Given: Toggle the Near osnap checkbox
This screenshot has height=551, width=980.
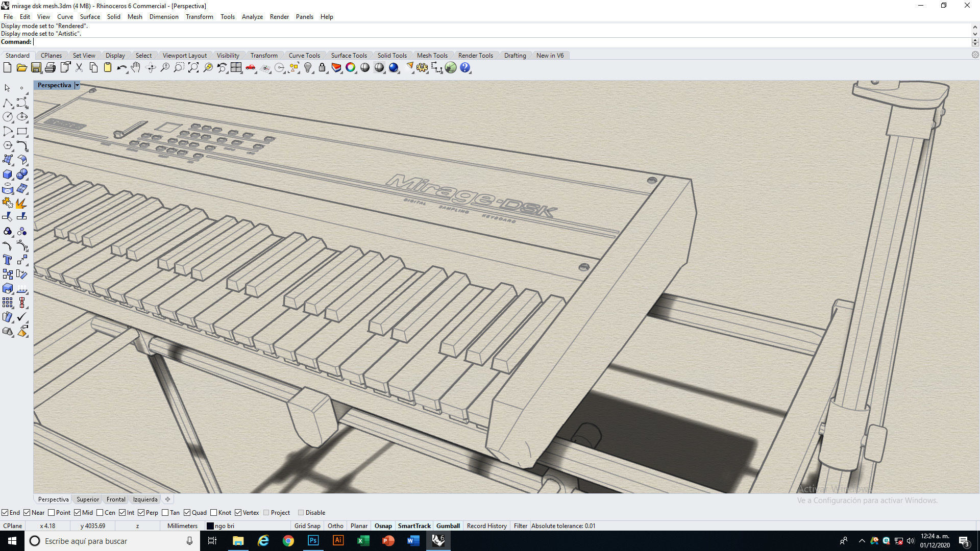Looking at the screenshot, I should click(27, 513).
